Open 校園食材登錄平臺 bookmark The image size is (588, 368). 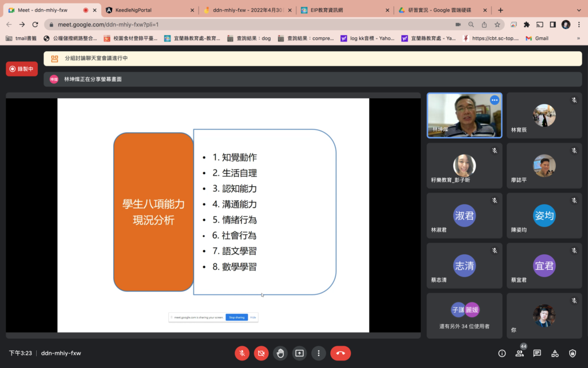point(131,39)
